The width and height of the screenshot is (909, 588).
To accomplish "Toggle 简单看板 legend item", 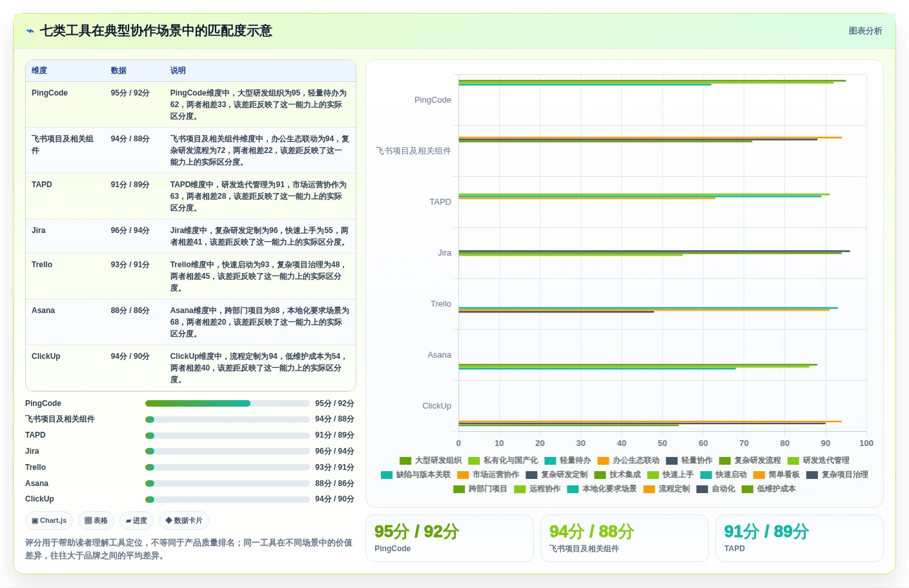I will pos(776,474).
